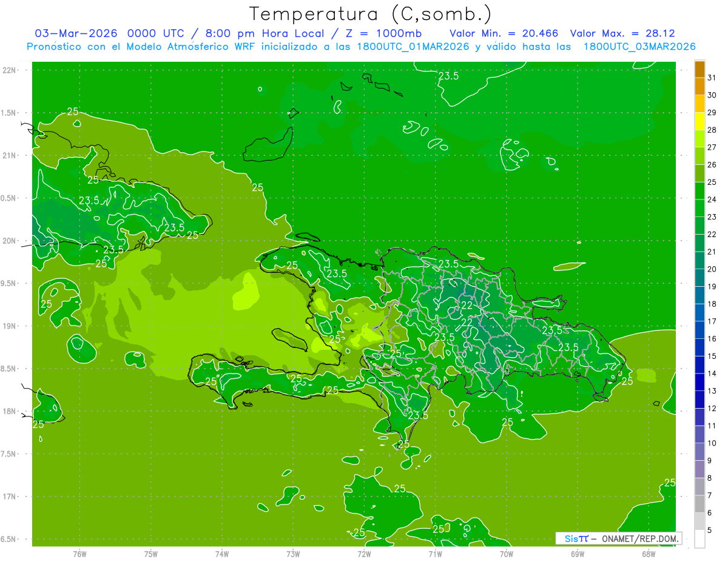Click the dark orange swatch above legend value 31
This screenshot has width=728, height=562.
point(699,69)
